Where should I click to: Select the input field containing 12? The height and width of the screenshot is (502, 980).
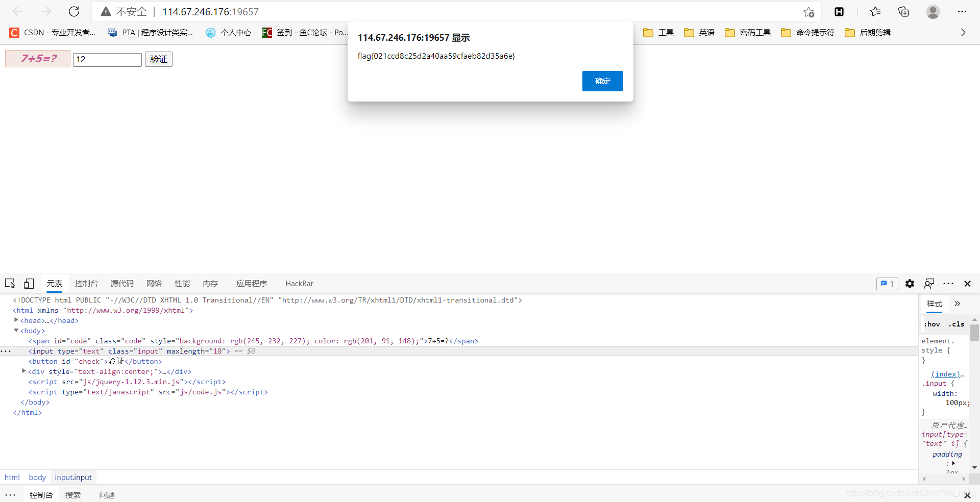coord(107,59)
